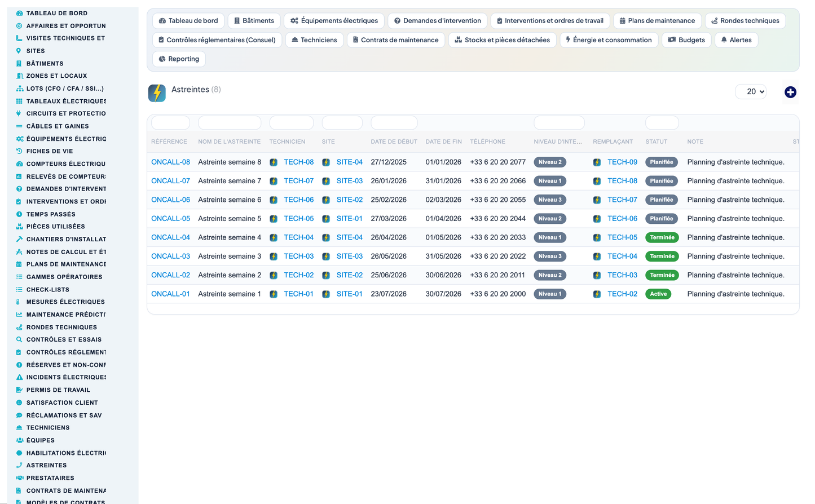Click the Check-lists icon in sidebar
The width and height of the screenshot is (815, 504).
point(19,289)
